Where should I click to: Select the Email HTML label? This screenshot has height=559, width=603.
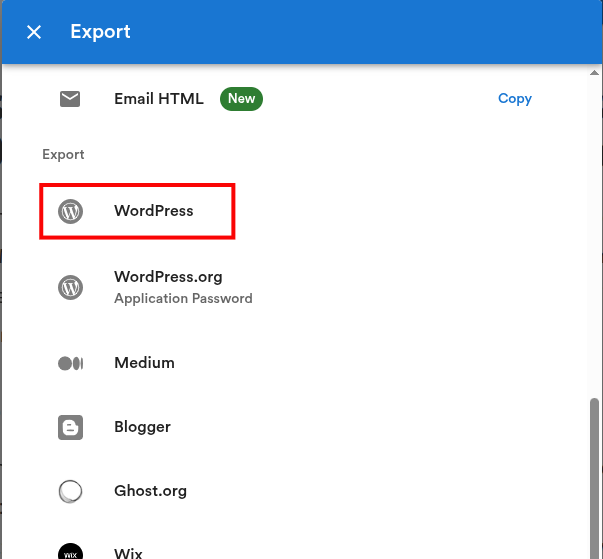158,99
